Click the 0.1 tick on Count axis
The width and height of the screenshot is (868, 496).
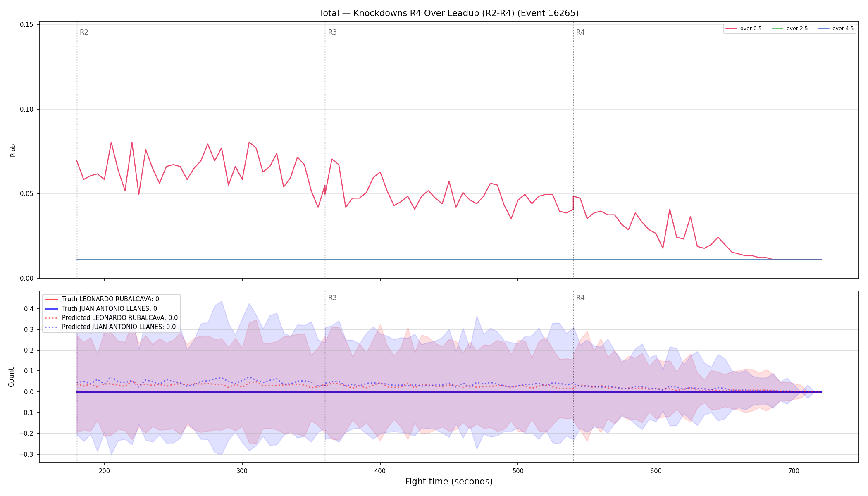click(29, 371)
